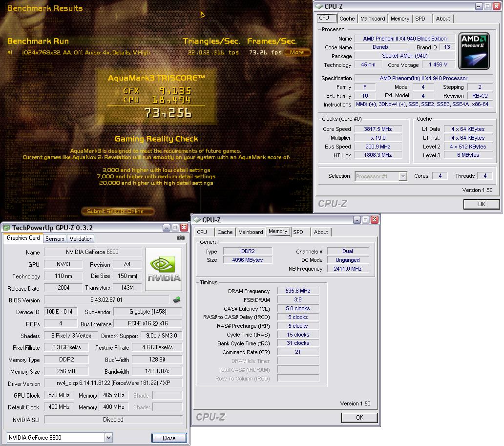Click the Core Speed 3817.5 MHz value
The width and height of the screenshot is (504, 446).
coord(378,129)
